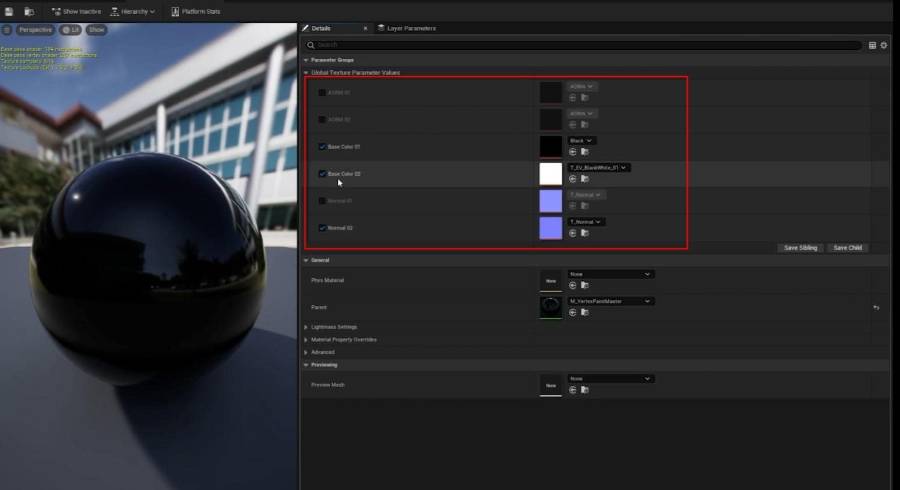Disable the Normal 02 checkbox

click(322, 228)
